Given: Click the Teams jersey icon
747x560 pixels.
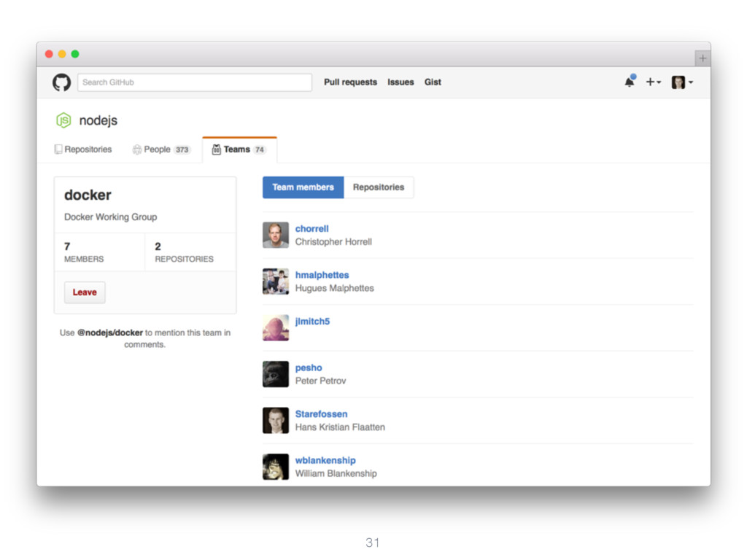Looking at the screenshot, I should coord(216,149).
